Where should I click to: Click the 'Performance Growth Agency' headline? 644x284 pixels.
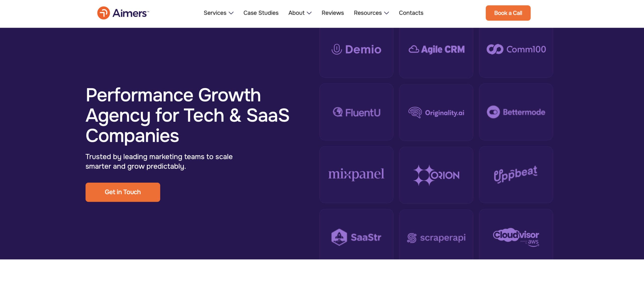tap(187, 115)
